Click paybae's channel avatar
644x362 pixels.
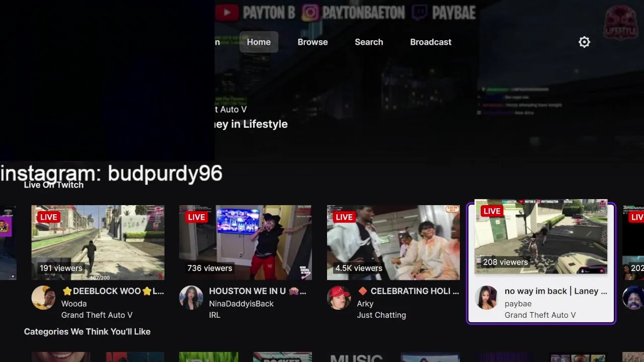coord(487,298)
